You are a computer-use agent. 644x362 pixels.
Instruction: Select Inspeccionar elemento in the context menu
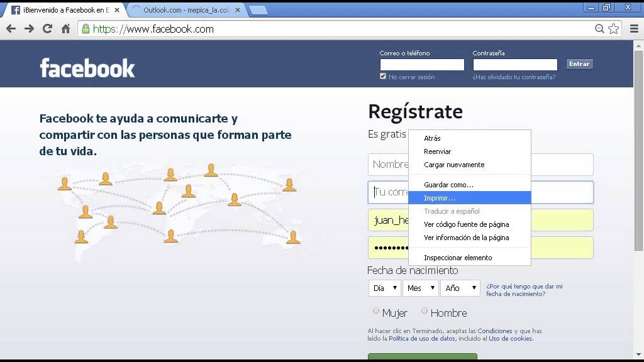[469, 257]
